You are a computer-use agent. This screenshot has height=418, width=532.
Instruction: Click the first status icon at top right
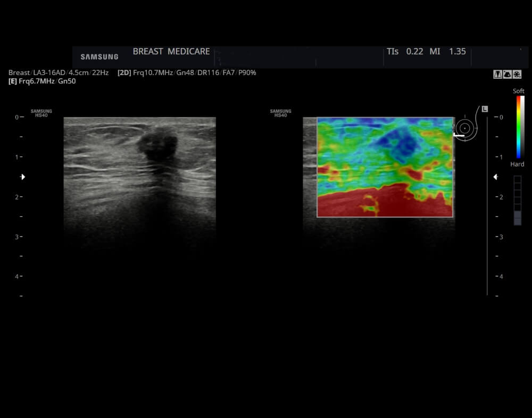(497, 74)
